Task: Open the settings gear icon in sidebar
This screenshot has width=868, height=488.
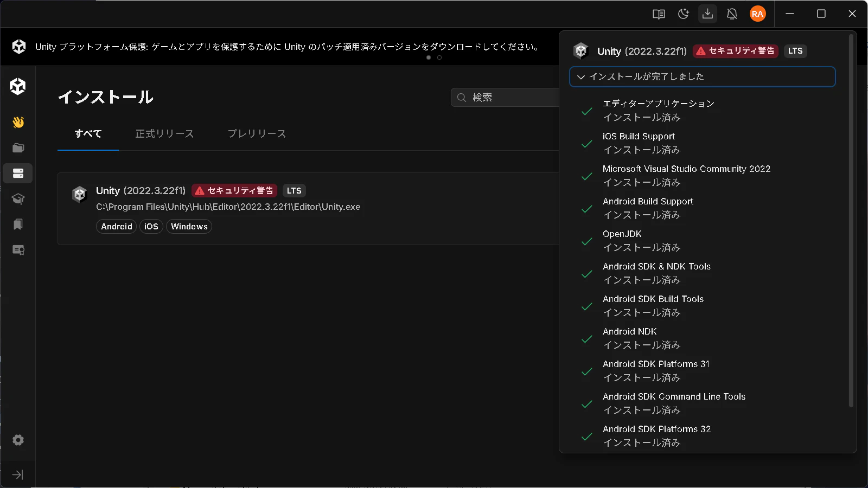Action: pyautogui.click(x=18, y=440)
